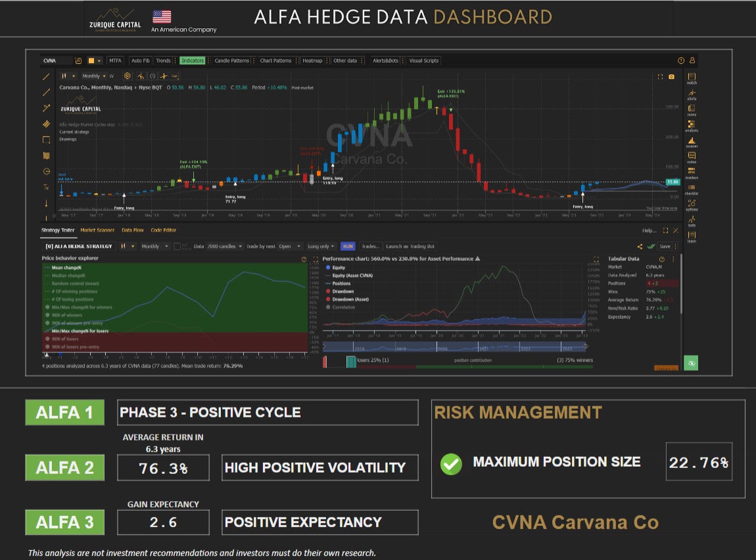Open the trade-by-next Open dropdown
The image size is (756, 560).
pos(290,246)
